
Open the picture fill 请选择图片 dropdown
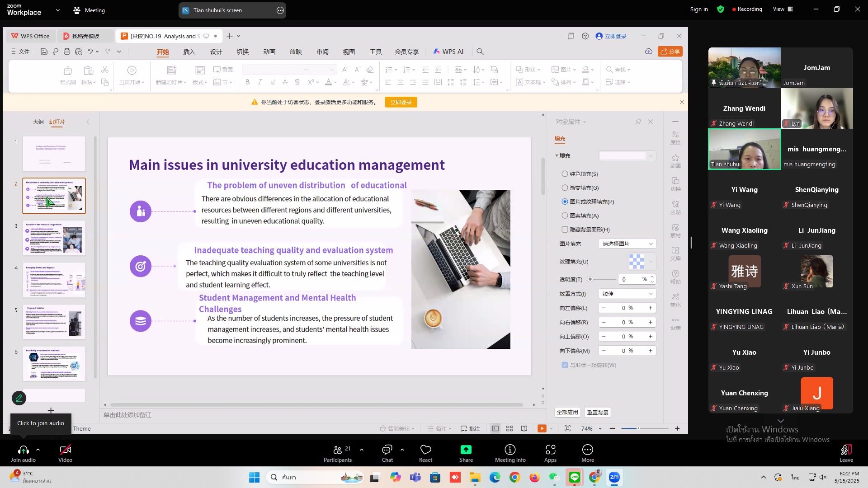[x=627, y=244]
